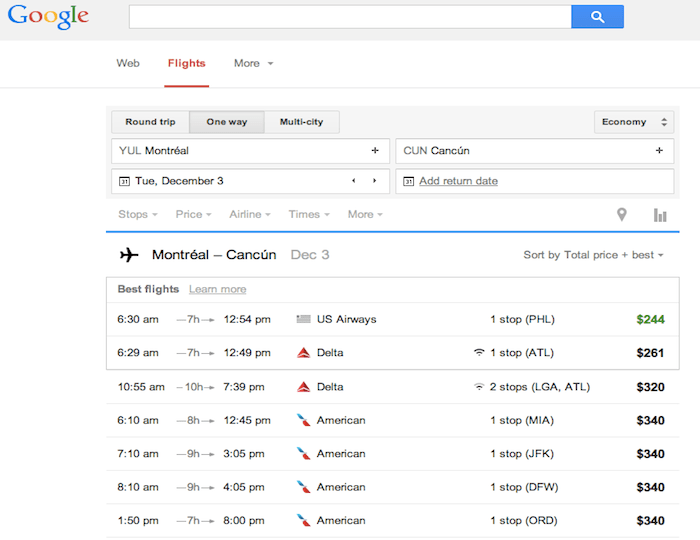700x540 pixels.
Task: Select the $261 Delta flight price
Action: 650,353
